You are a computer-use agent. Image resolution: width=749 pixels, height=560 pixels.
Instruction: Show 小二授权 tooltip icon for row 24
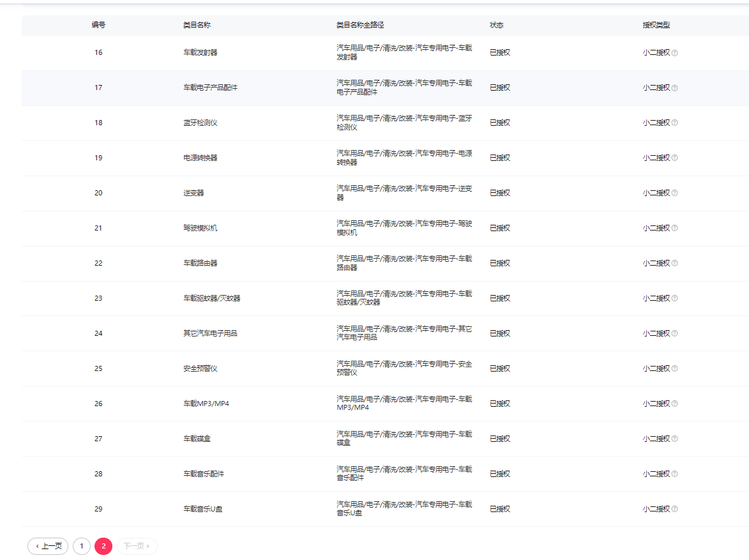click(674, 334)
